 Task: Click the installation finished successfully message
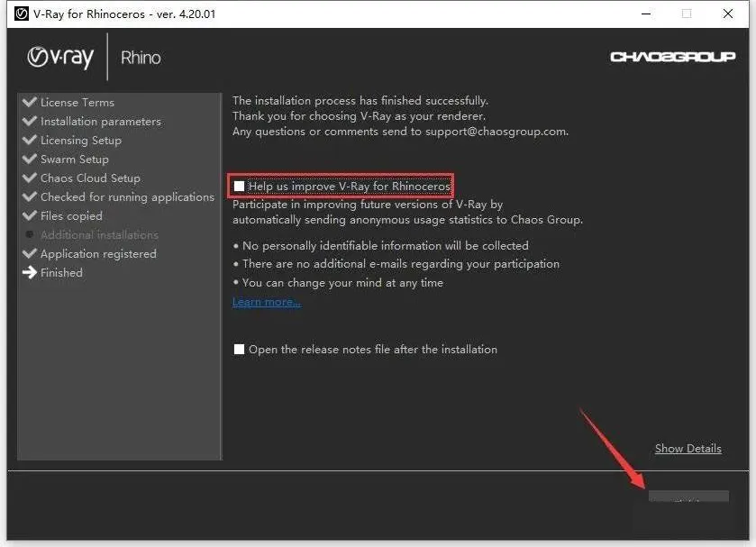[360, 100]
